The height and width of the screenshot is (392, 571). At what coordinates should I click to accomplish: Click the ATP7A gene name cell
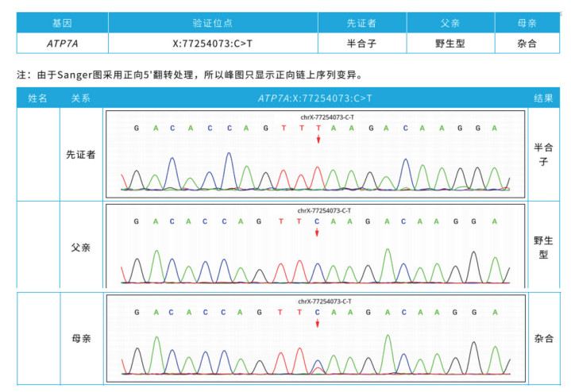point(62,43)
